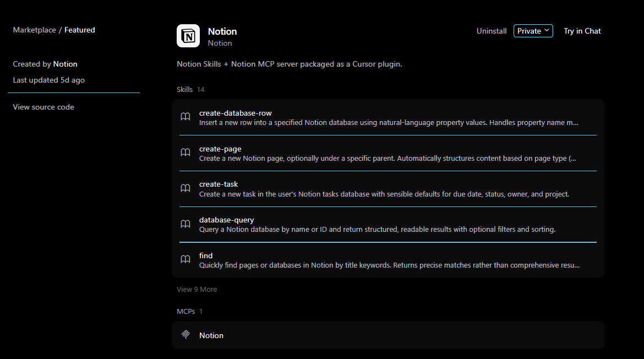This screenshot has width=644, height=359.
Task: Click the create-database-row description text
Action: tap(389, 122)
